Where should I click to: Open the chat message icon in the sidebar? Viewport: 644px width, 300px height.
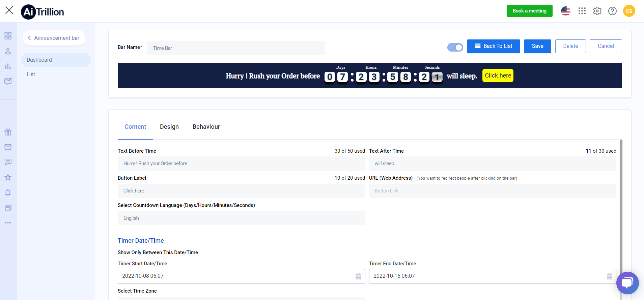(8, 162)
